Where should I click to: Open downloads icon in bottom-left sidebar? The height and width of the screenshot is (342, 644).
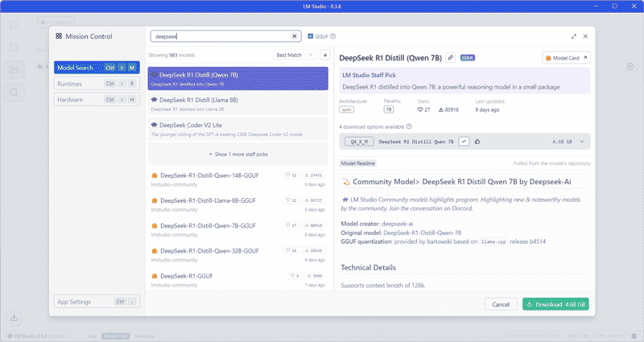point(14,317)
